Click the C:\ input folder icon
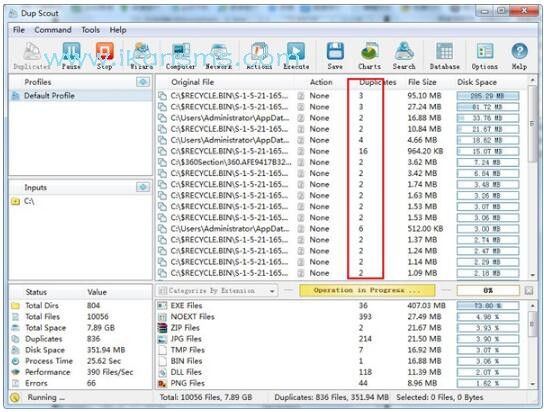The width and height of the screenshot is (544, 412). click(x=15, y=201)
